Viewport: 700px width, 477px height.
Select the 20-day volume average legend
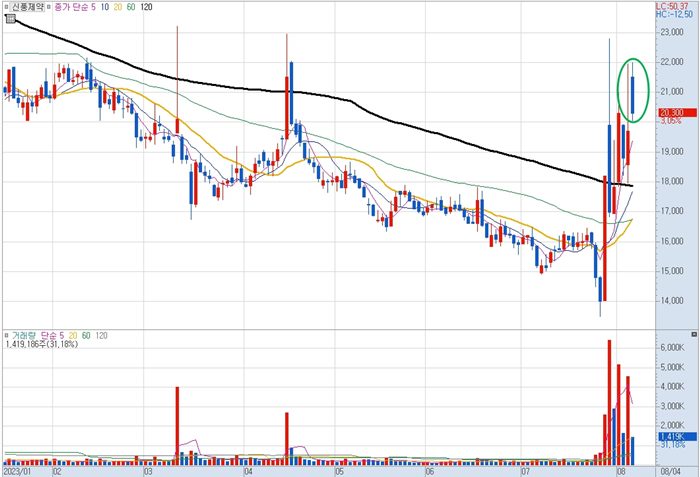(73, 335)
